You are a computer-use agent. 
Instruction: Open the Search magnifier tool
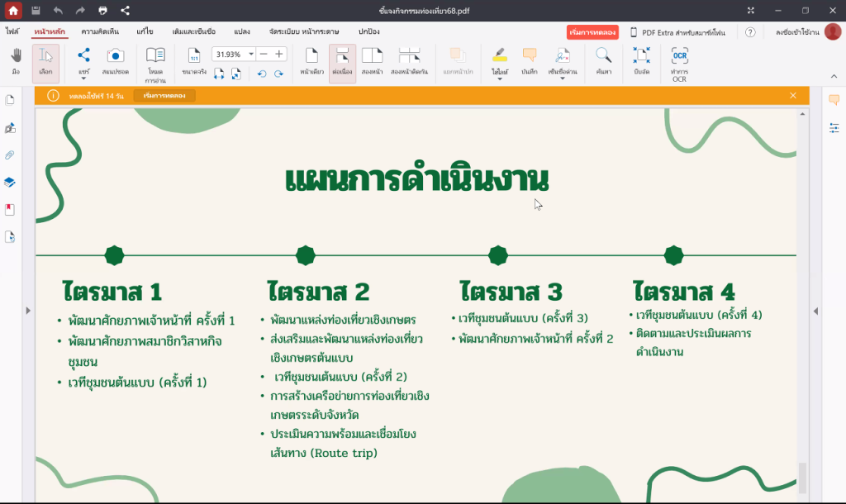[603, 61]
